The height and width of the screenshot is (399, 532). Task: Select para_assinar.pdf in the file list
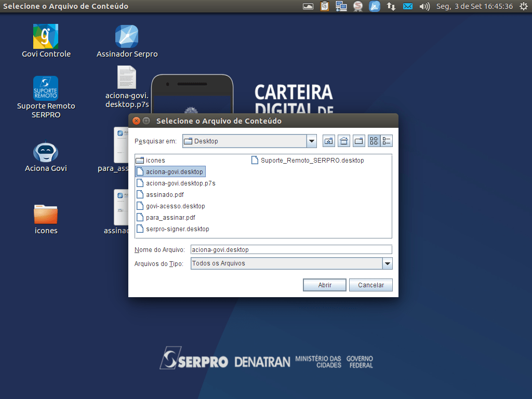[x=166, y=218]
